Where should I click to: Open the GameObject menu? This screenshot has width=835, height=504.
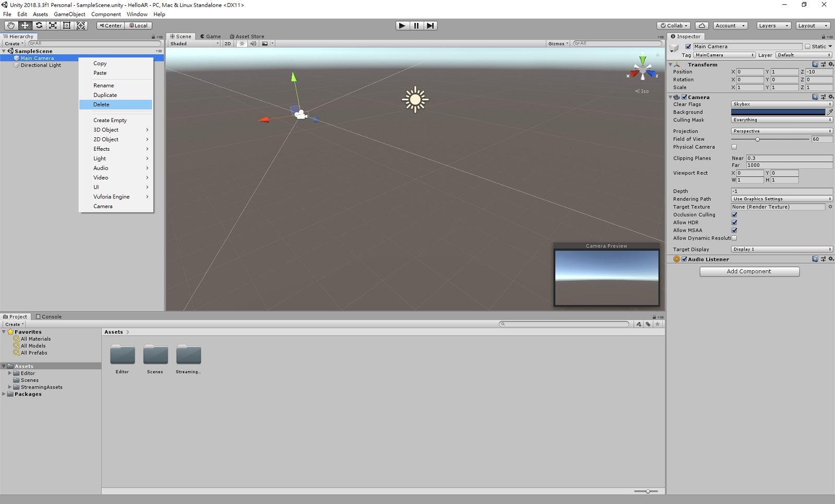[69, 14]
